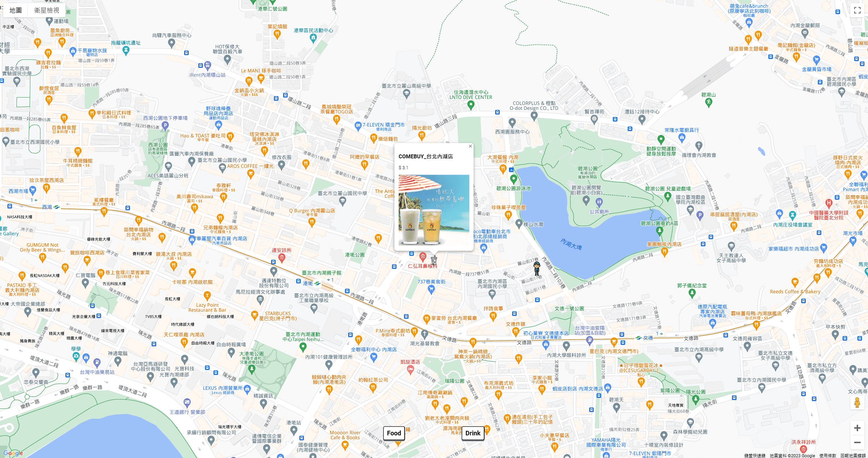This screenshot has width=868, height=458.
Task: Click COMEBUY_台北內湖店 title text
Action: point(426,157)
